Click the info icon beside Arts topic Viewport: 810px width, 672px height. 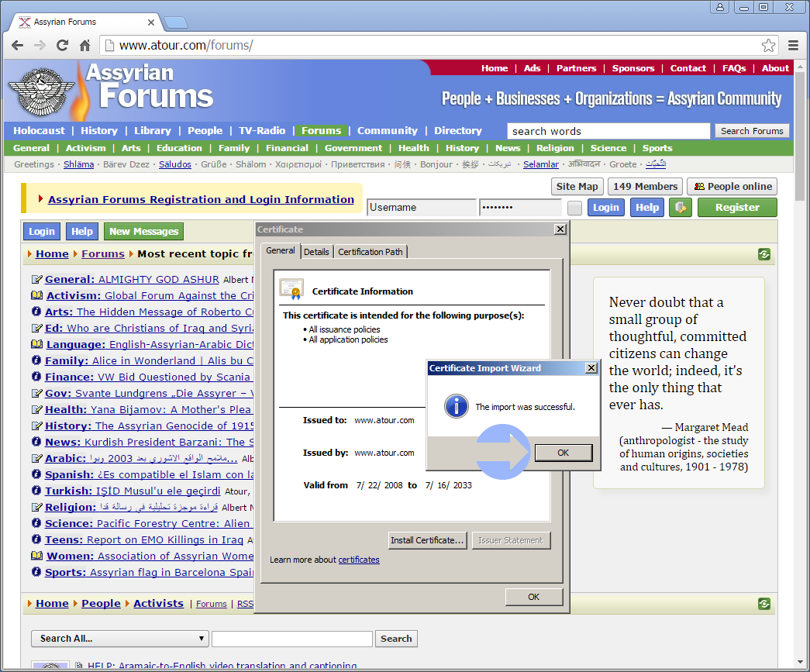(36, 312)
